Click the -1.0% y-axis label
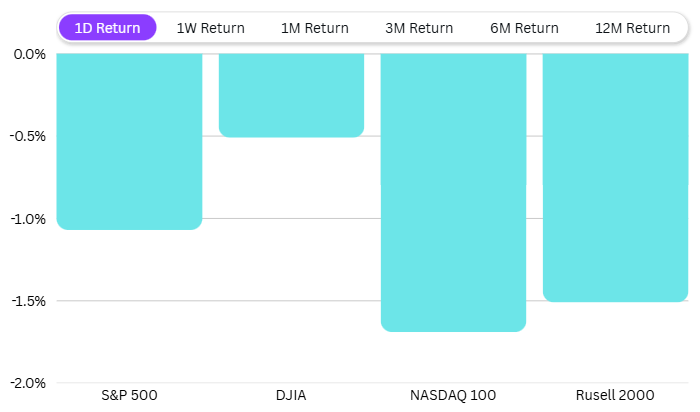700x412 pixels. tap(28, 218)
